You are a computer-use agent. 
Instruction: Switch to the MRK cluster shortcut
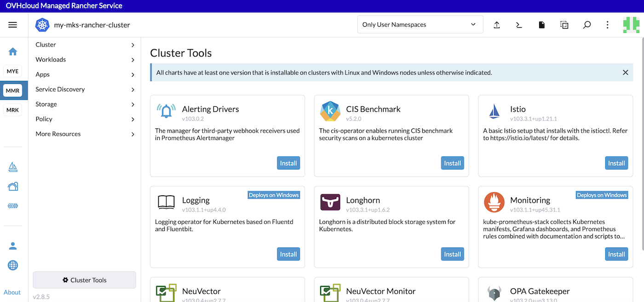(x=12, y=110)
